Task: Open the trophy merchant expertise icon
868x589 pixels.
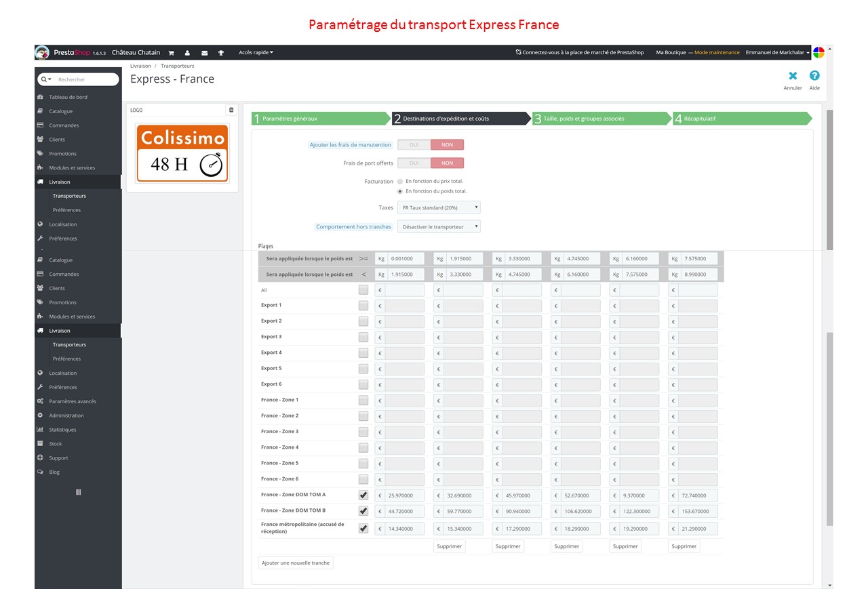Action: click(x=221, y=53)
